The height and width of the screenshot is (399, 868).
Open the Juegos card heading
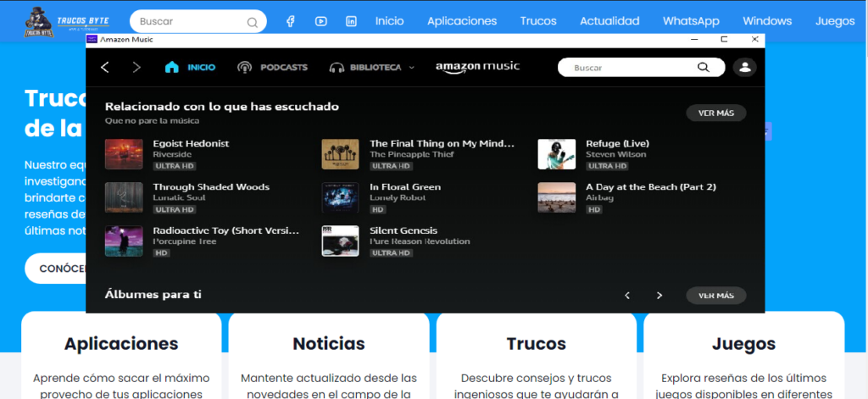(744, 344)
